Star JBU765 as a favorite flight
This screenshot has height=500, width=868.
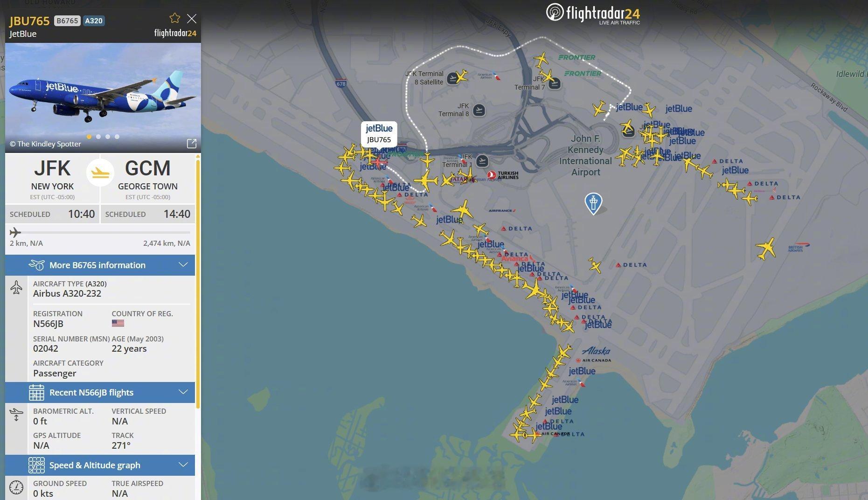pos(175,18)
